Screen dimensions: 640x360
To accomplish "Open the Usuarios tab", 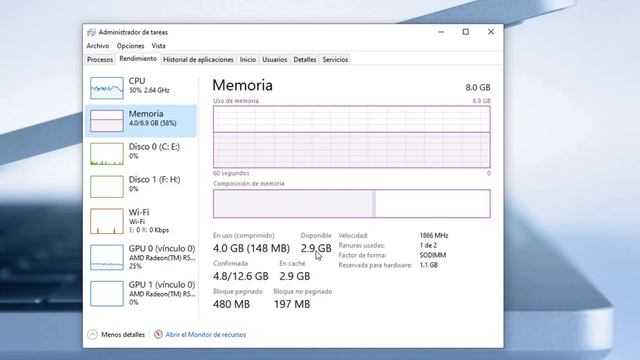I will pyautogui.click(x=275, y=60).
